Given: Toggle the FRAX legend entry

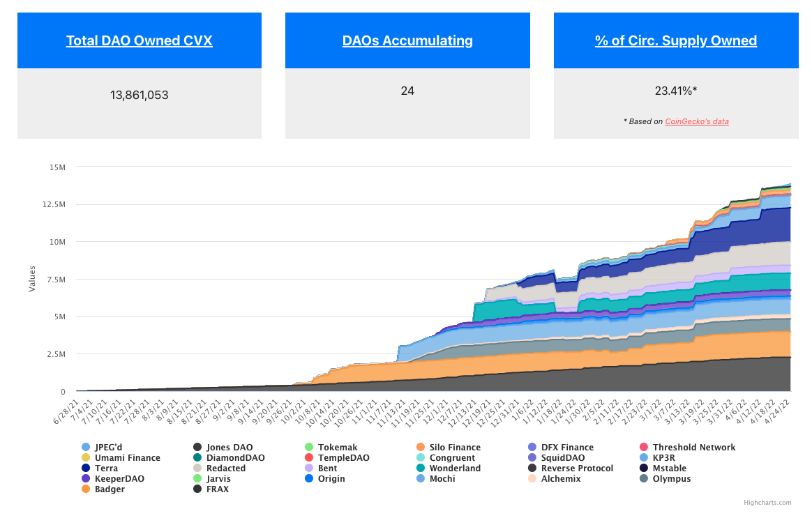Looking at the screenshot, I should coord(217,489).
